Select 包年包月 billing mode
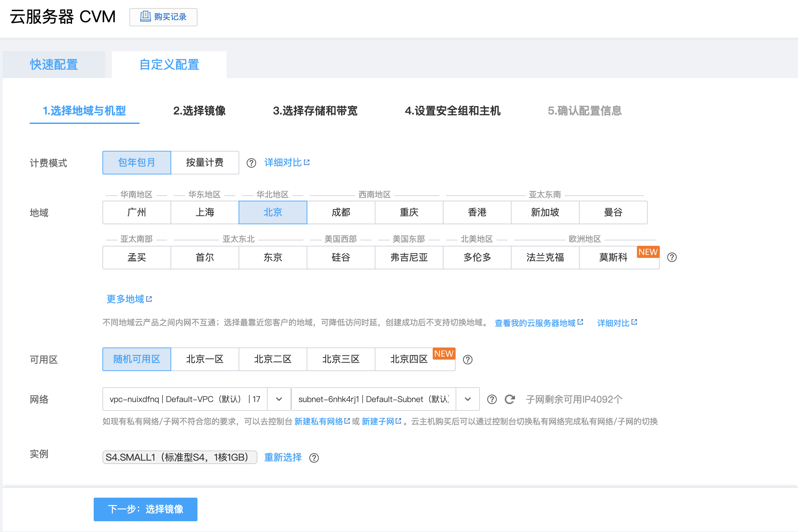This screenshot has height=532, width=798. 137,163
